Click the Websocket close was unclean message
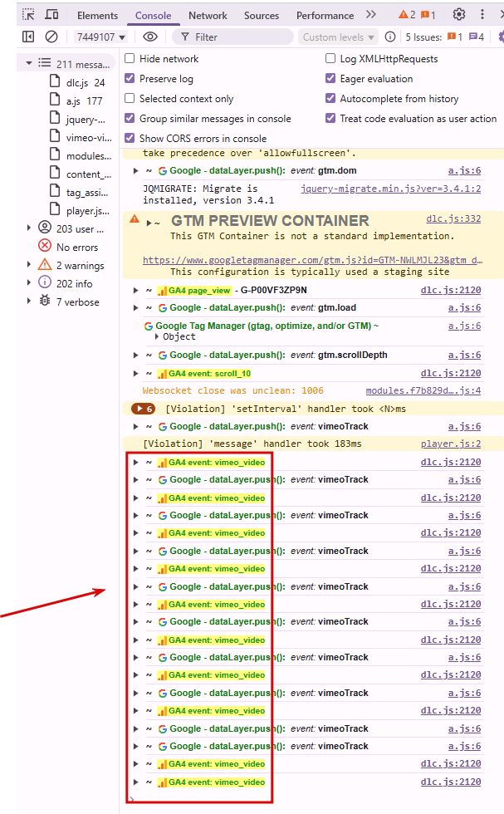The image size is (504, 814). 232,390
